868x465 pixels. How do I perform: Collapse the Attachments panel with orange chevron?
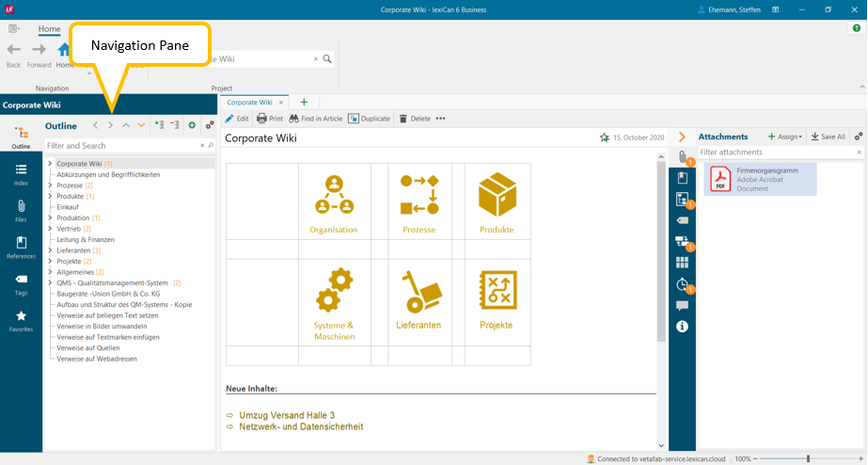683,136
